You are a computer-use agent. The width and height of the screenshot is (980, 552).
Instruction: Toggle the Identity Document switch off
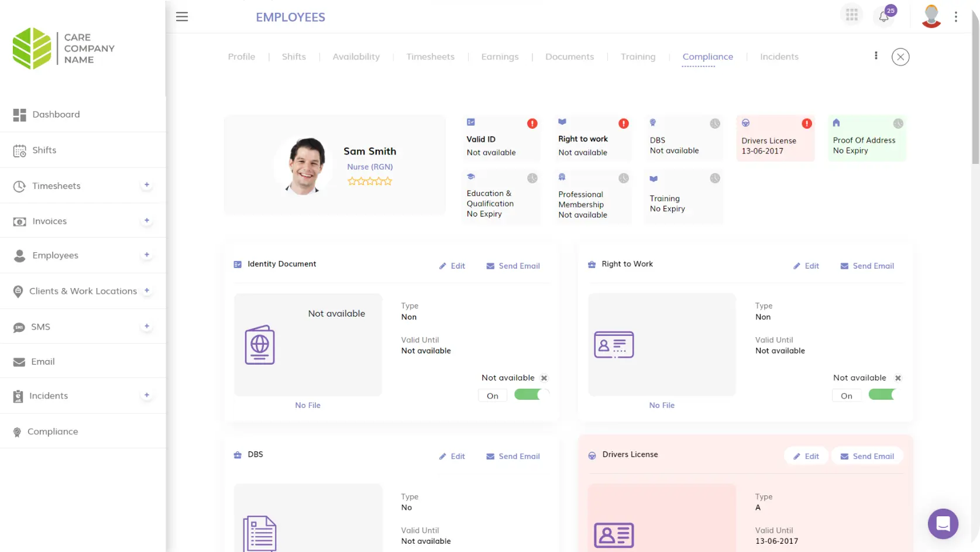pyautogui.click(x=531, y=395)
